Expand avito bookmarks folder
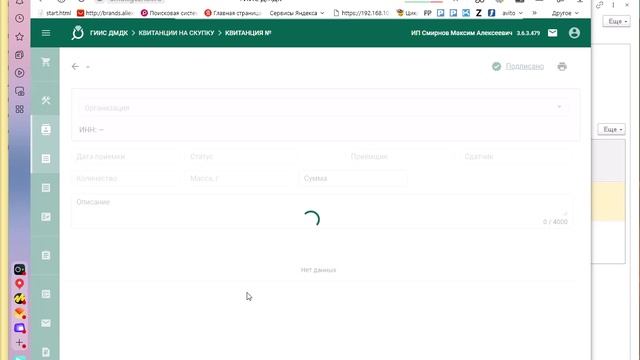 pos(512,13)
